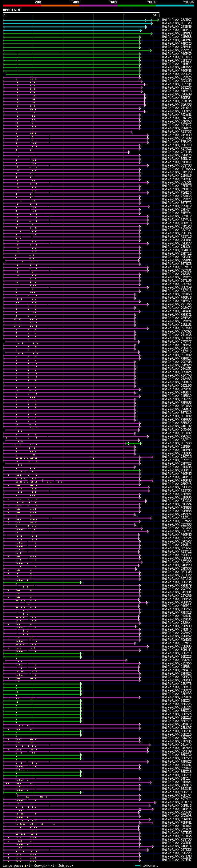Click the purple ~60% identity legend segment

click(x=99, y=6)
